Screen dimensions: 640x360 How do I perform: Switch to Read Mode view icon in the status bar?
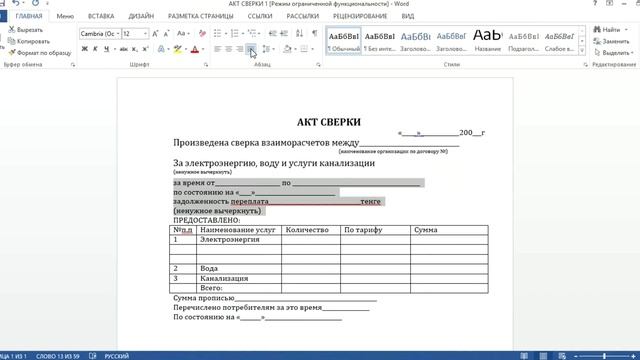click(524, 356)
